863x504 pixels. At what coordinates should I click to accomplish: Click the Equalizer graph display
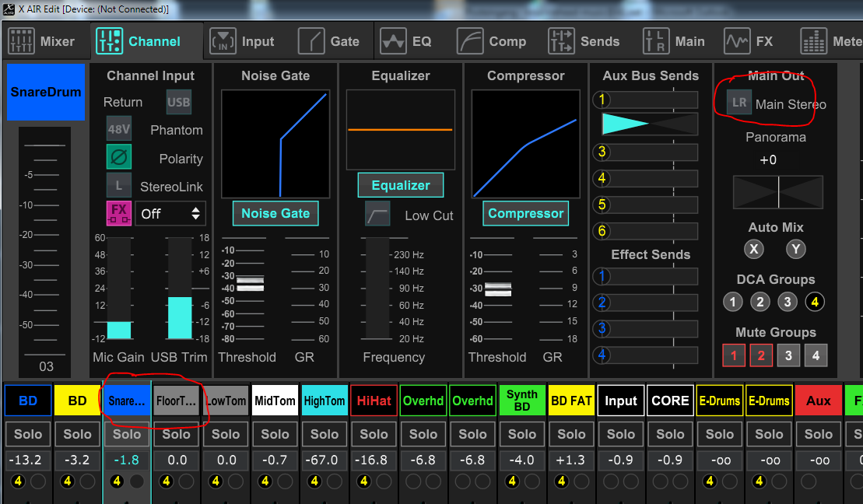pos(401,130)
